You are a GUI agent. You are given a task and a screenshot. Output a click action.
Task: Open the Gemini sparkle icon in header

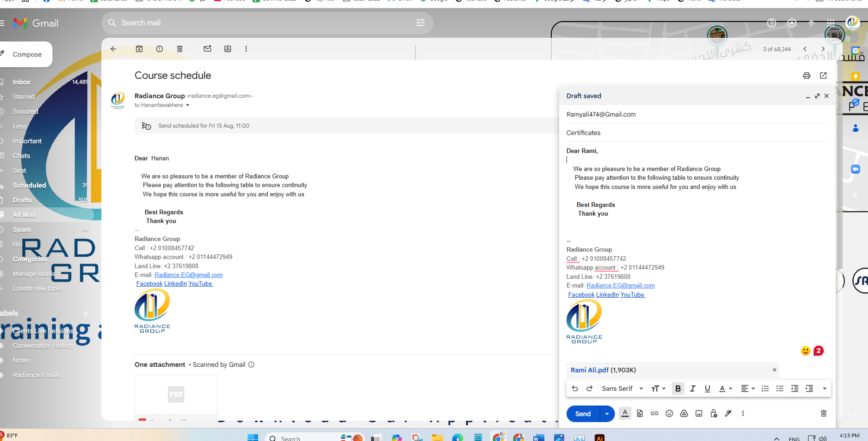811,23
